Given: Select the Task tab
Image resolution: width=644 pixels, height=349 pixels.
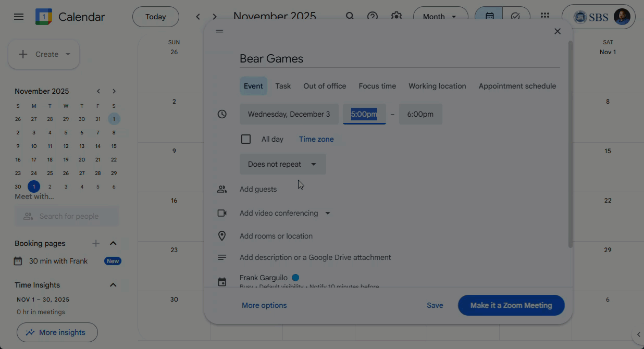Looking at the screenshot, I should tap(283, 86).
